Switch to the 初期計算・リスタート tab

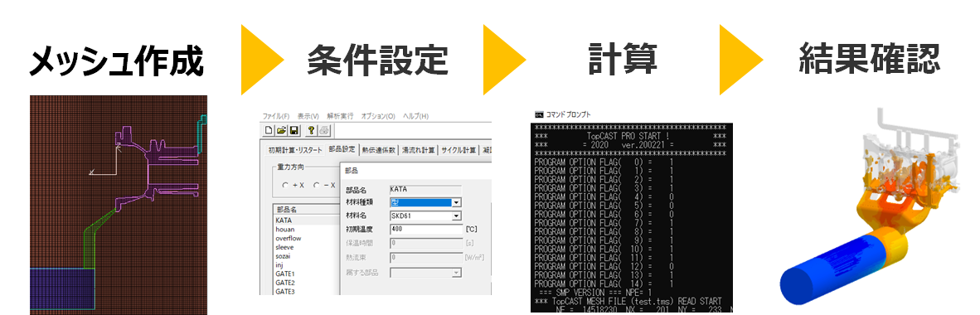(296, 150)
